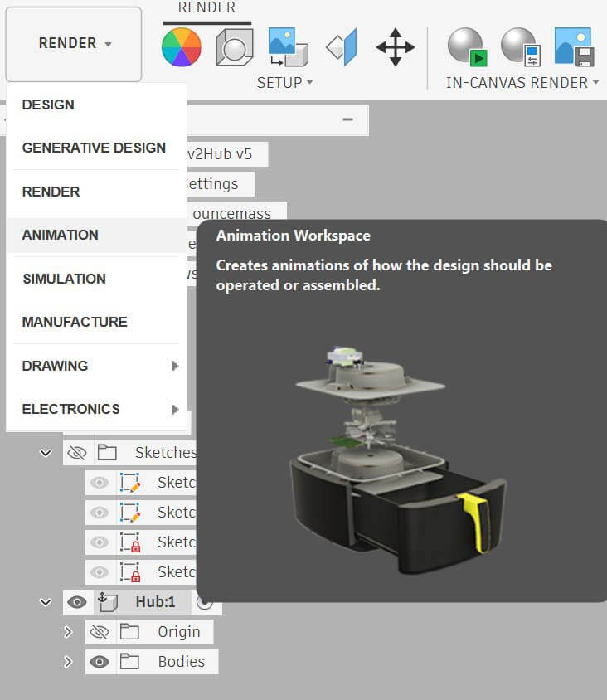Image resolution: width=607 pixels, height=700 pixels.
Task: Open the SETUP dropdown menu
Action: [284, 83]
